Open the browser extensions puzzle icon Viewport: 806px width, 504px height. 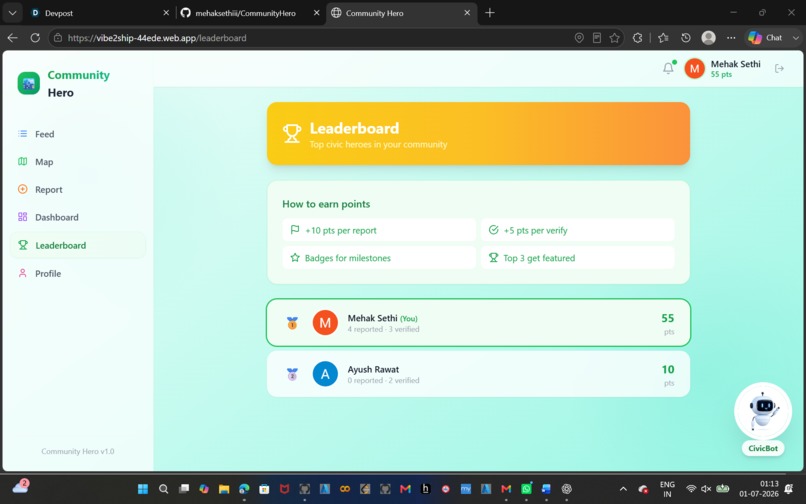[x=637, y=38]
